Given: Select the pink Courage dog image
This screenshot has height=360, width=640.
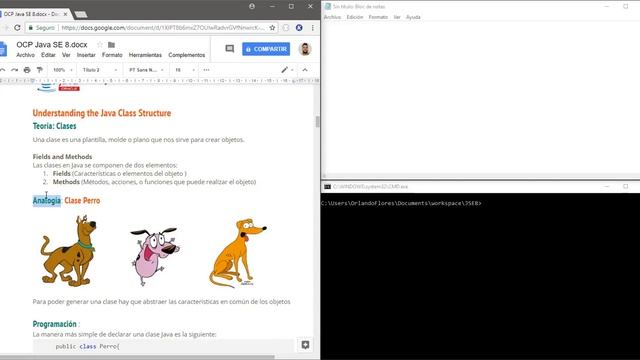Looking at the screenshot, I should pyautogui.click(x=155, y=256).
